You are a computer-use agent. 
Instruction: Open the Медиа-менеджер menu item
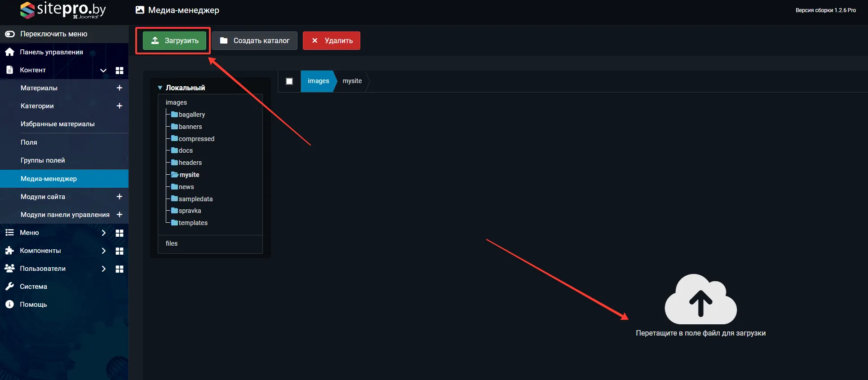click(49, 179)
